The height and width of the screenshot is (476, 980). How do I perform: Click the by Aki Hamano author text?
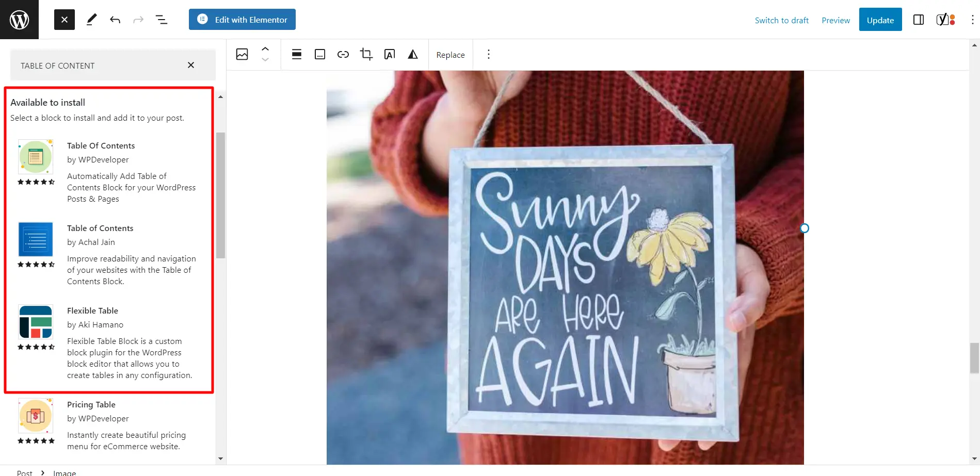pos(95,324)
